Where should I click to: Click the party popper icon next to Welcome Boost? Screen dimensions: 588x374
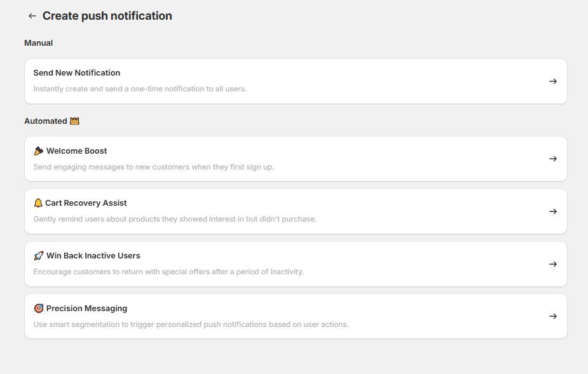pos(38,150)
